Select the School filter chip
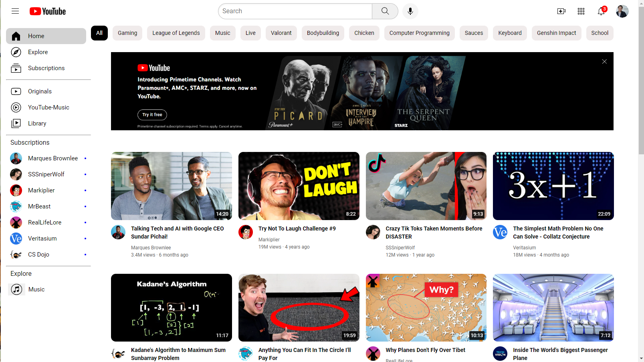The image size is (644, 362). click(600, 33)
